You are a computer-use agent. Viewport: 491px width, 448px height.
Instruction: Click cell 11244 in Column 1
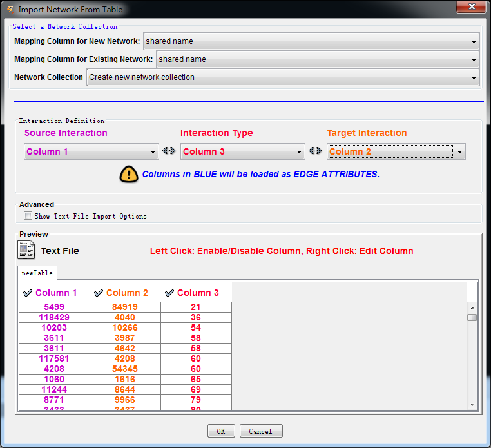(54, 390)
